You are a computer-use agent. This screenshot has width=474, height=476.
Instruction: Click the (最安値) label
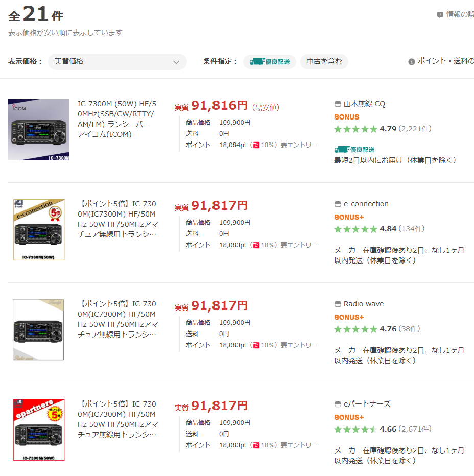coord(266,107)
